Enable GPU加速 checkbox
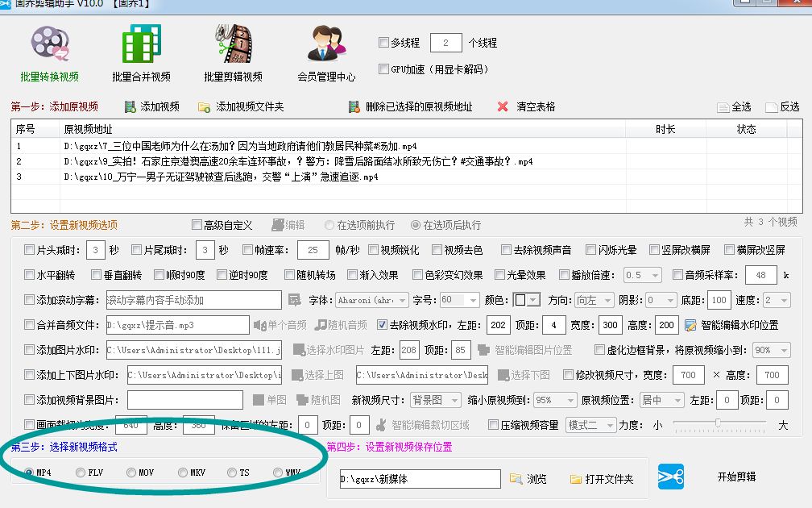Viewport: 812px width, 508px height. click(x=383, y=69)
